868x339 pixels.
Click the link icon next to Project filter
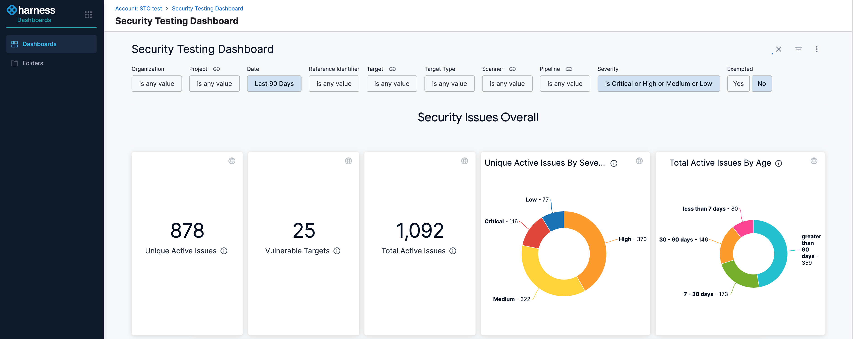click(216, 69)
